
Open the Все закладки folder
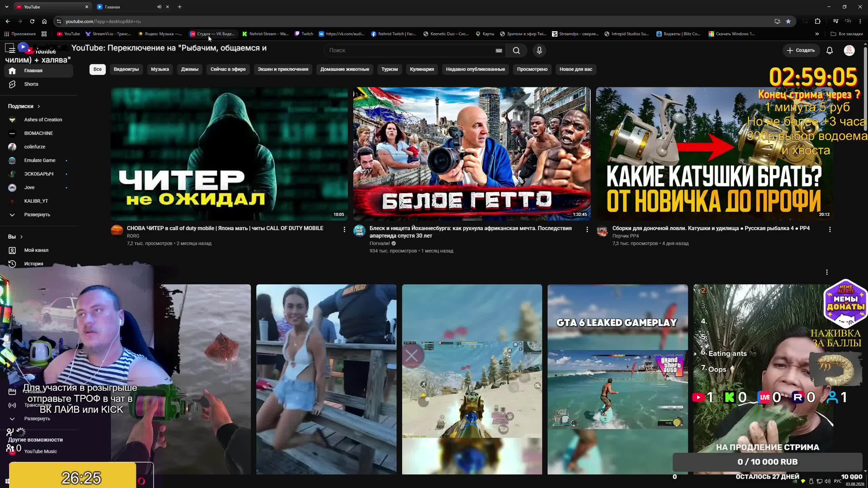[847, 34]
